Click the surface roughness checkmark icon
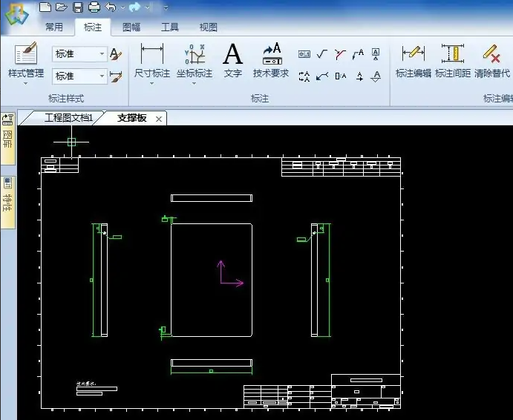This screenshot has height=420, width=513. 322,53
